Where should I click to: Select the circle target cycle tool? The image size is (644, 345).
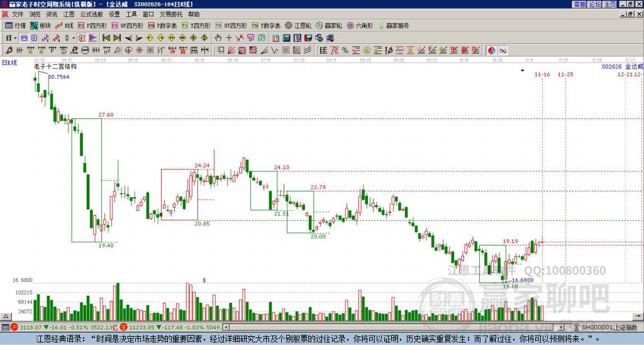click(128, 50)
